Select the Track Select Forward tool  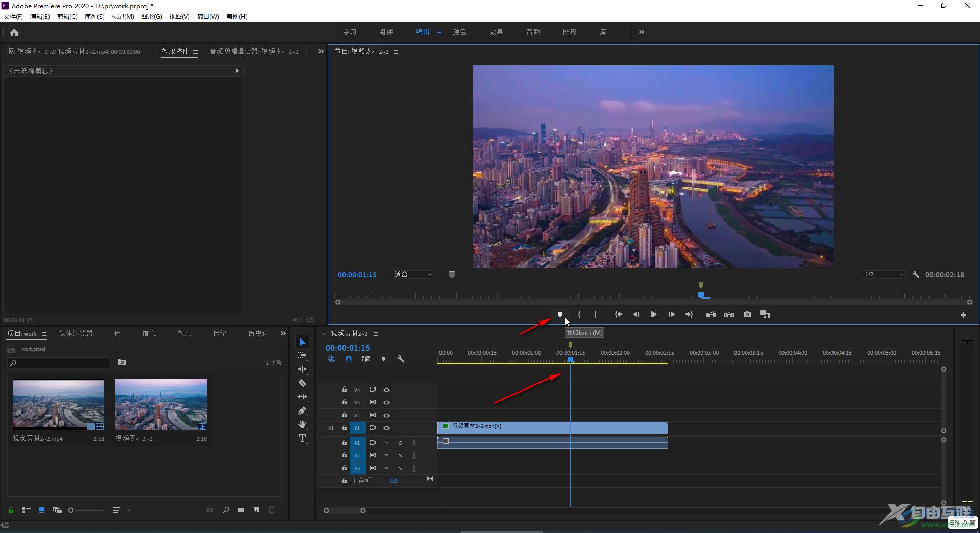pyautogui.click(x=302, y=355)
